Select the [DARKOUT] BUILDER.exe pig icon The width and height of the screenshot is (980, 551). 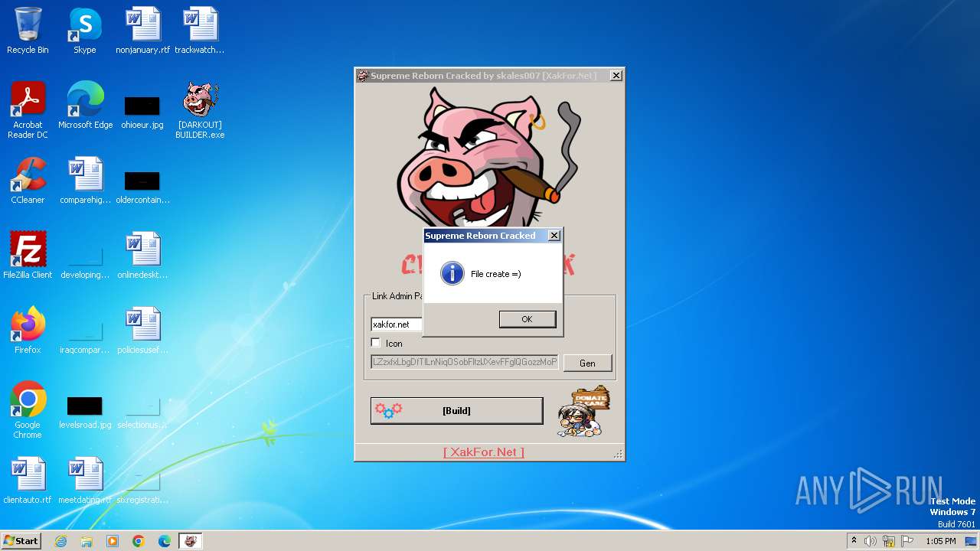point(200,109)
